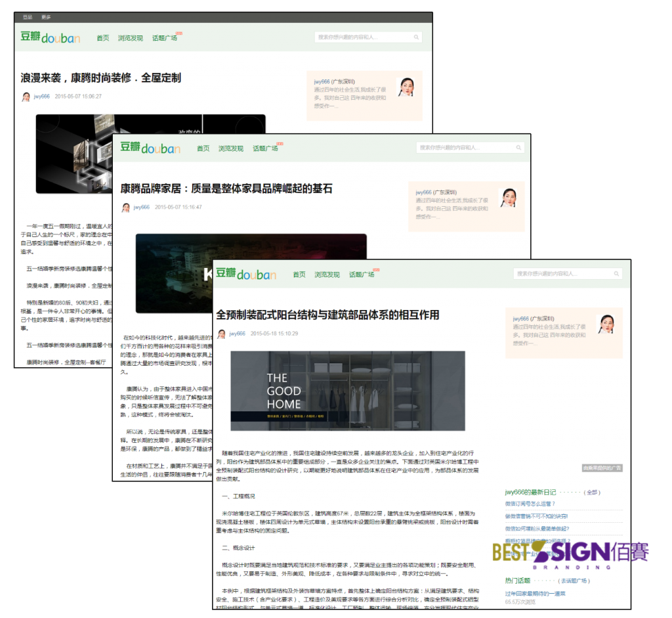Open jwy666 author link dated 2015-05-07 15:16:47
Image resolution: width=672 pixels, height=618 pixels.
[x=142, y=207]
